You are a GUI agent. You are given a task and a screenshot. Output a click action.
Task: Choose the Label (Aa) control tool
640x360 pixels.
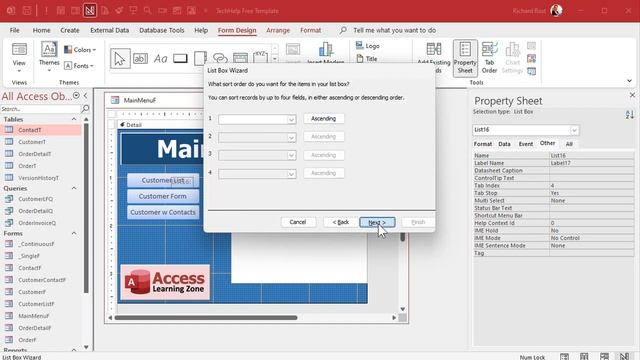pyautogui.click(x=160, y=59)
